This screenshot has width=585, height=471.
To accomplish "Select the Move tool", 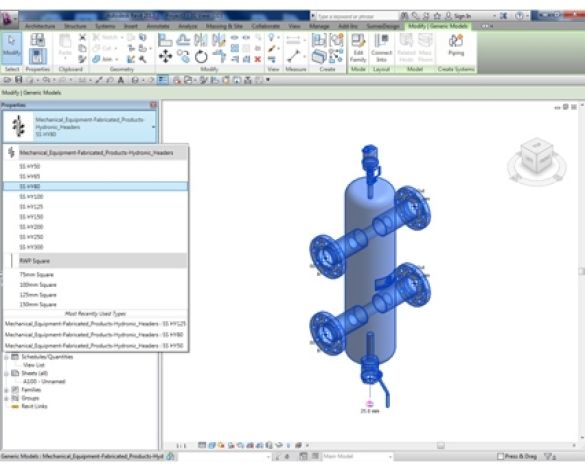I will pos(165,56).
